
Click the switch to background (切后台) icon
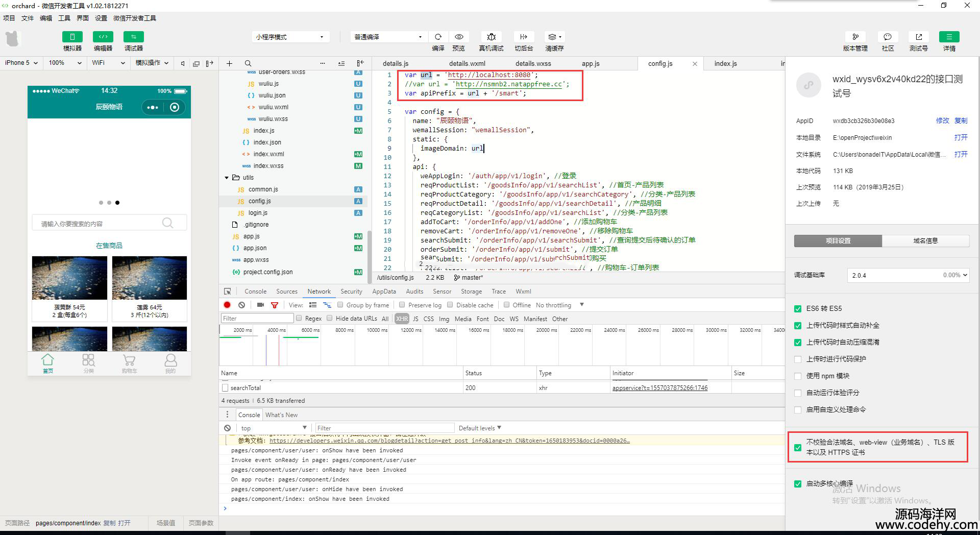point(524,37)
